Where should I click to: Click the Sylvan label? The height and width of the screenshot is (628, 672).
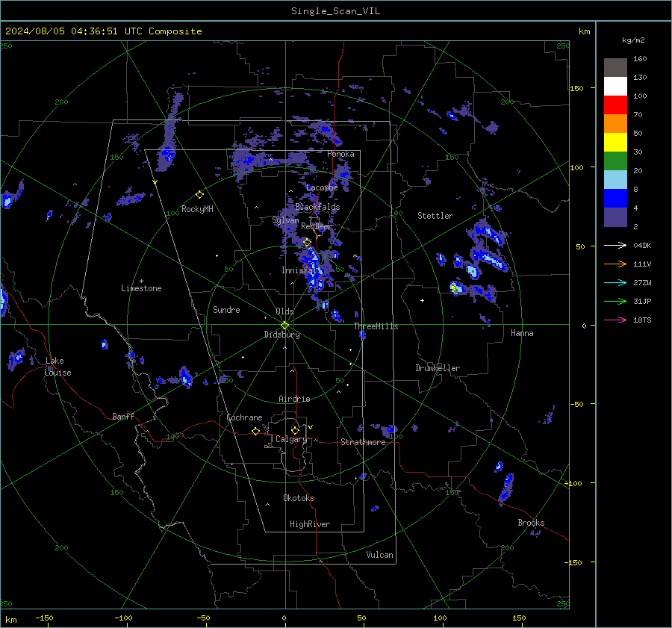click(285, 220)
